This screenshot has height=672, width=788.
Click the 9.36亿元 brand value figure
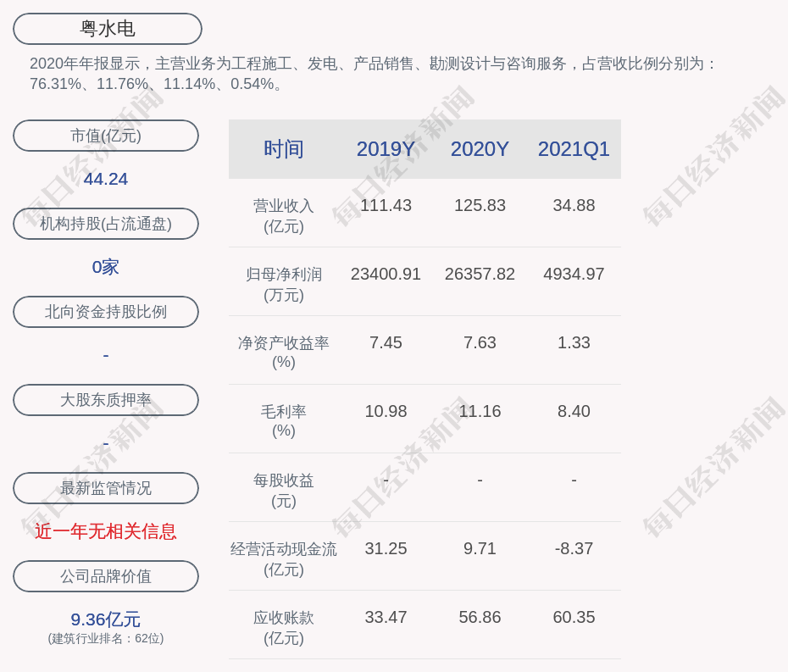click(x=106, y=619)
